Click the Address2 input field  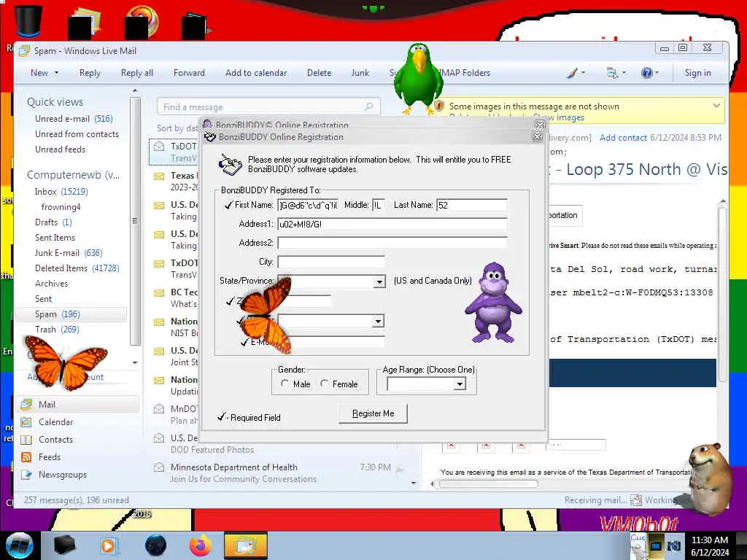pos(392,243)
